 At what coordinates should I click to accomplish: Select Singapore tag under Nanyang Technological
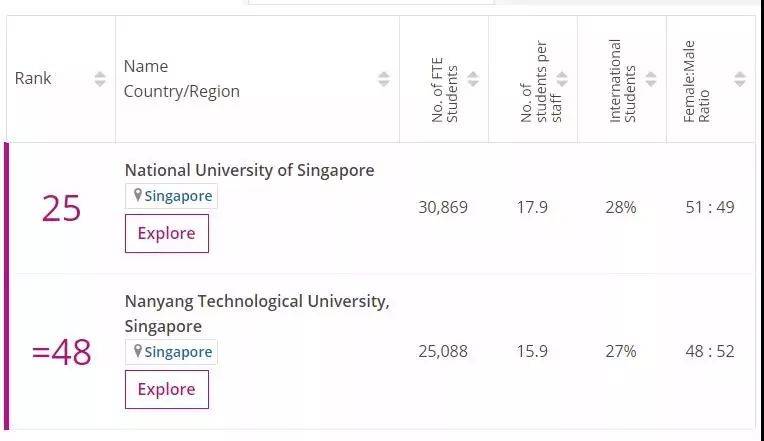click(x=178, y=352)
